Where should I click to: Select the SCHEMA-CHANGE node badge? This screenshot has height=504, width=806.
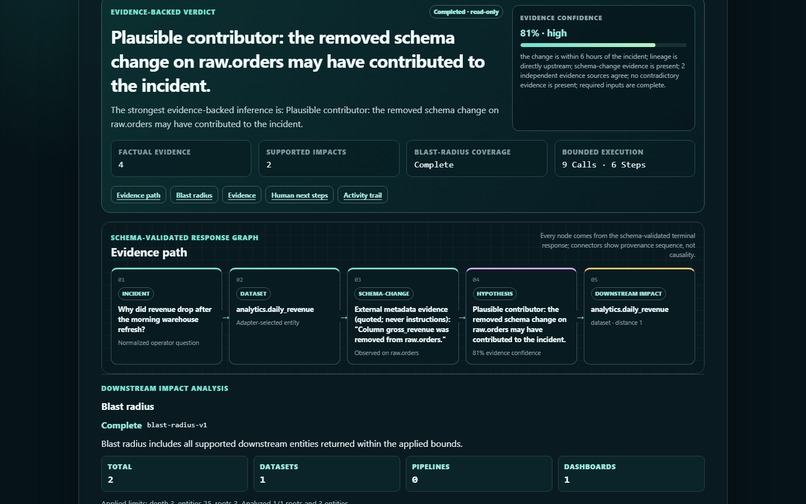(x=384, y=294)
